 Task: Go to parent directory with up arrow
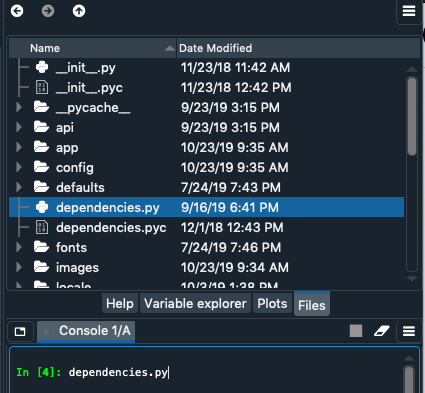[x=79, y=11]
